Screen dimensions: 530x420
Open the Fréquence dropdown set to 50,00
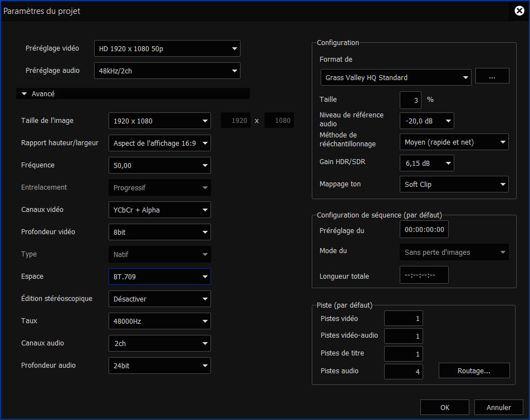pos(159,165)
